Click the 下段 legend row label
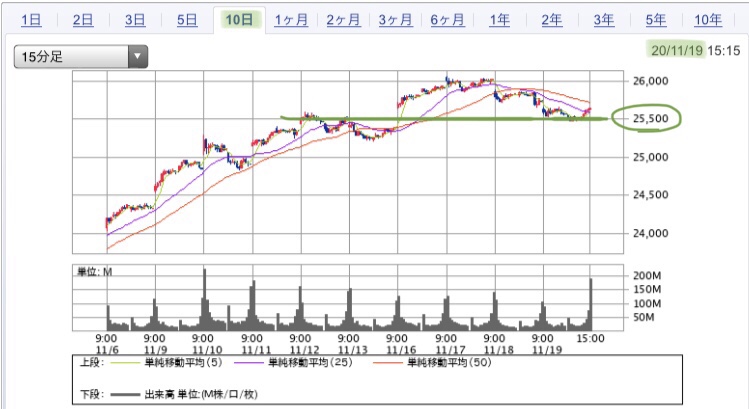 (92, 394)
